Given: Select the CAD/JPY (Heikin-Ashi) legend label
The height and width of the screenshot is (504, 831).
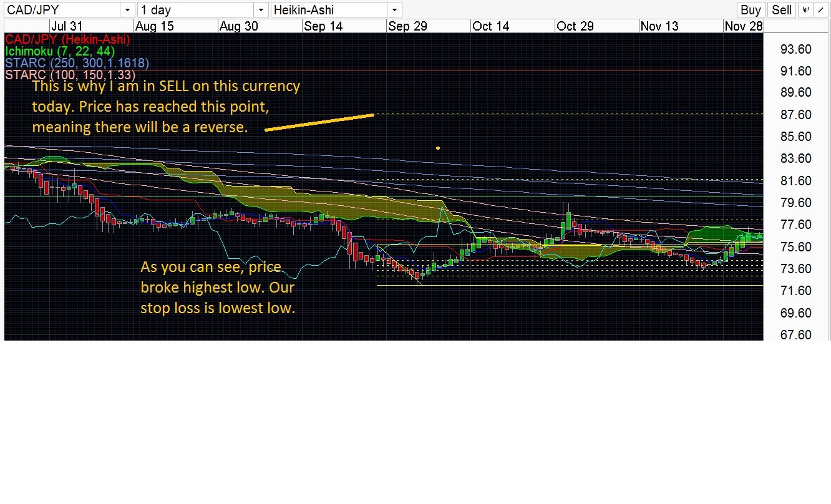Looking at the screenshot, I should pyautogui.click(x=67, y=39).
